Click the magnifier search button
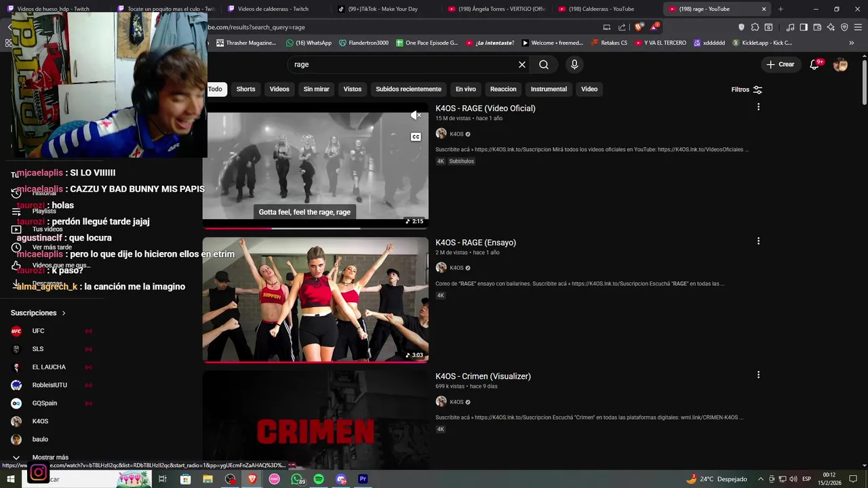868x488 pixels. pos(544,64)
